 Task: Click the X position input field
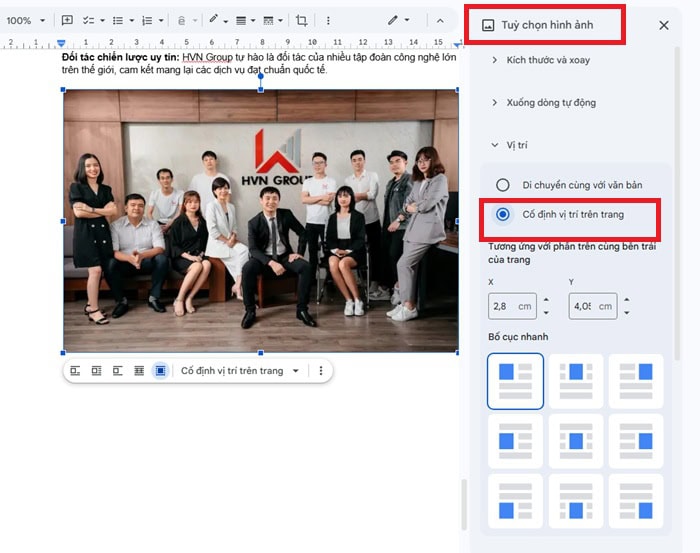[512, 306]
